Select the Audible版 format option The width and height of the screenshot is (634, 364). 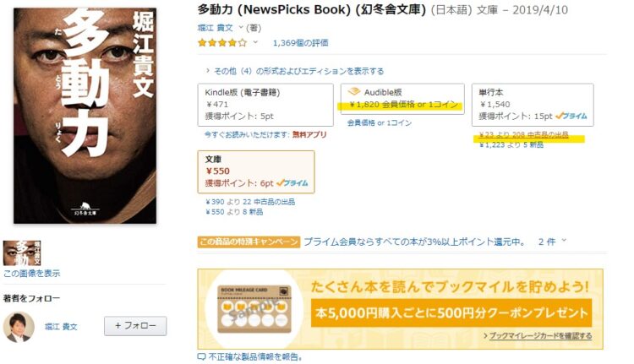(402, 99)
